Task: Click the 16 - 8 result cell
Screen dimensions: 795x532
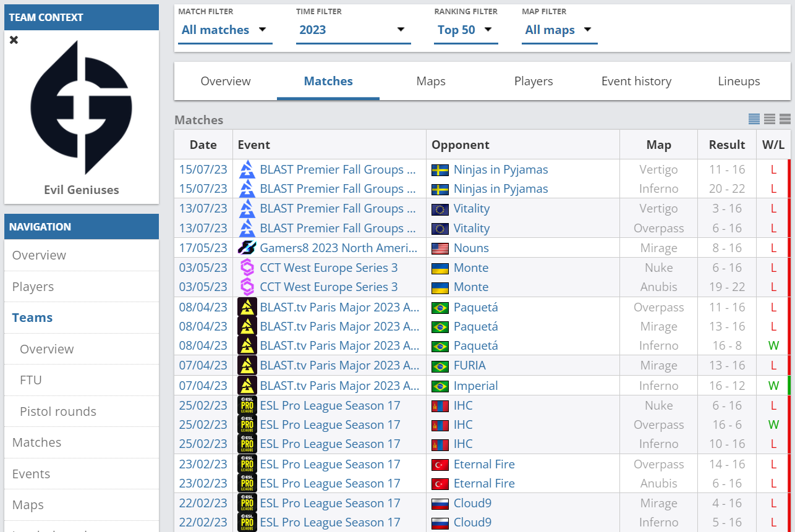Action: click(727, 345)
